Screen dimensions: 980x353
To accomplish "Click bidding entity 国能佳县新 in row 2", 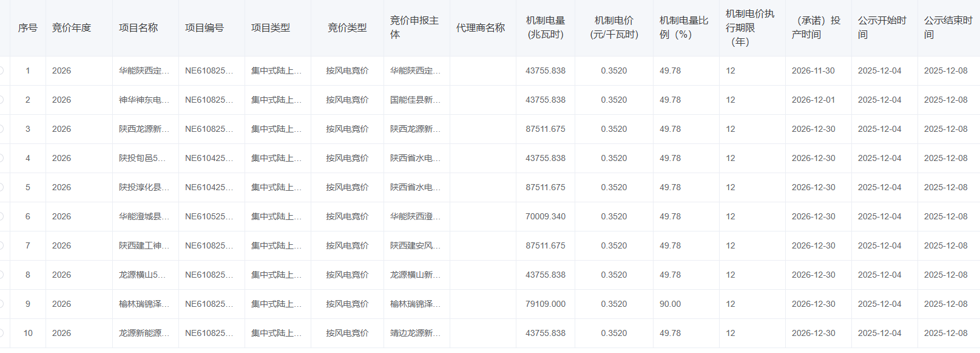I will (x=415, y=100).
